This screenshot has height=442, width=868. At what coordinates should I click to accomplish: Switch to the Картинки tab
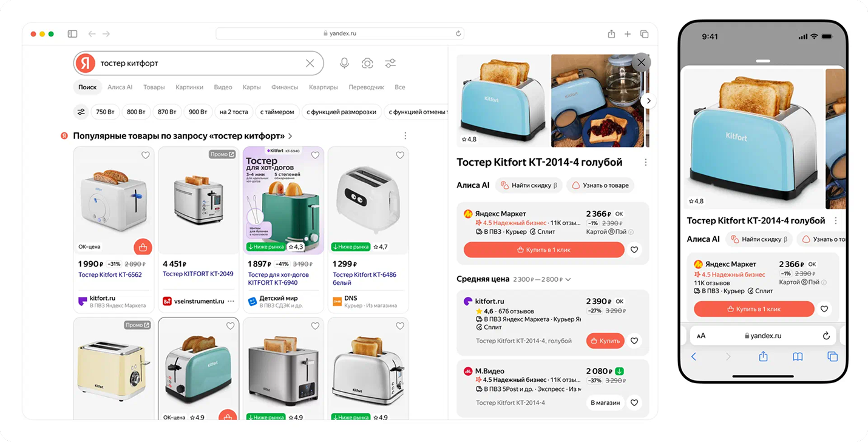pyautogui.click(x=189, y=87)
